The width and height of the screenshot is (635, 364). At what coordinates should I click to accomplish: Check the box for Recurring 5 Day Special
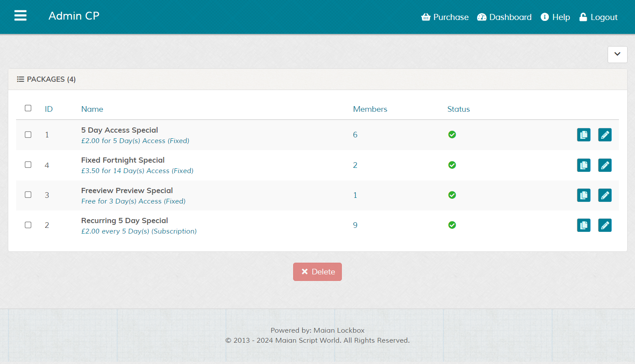pos(28,225)
